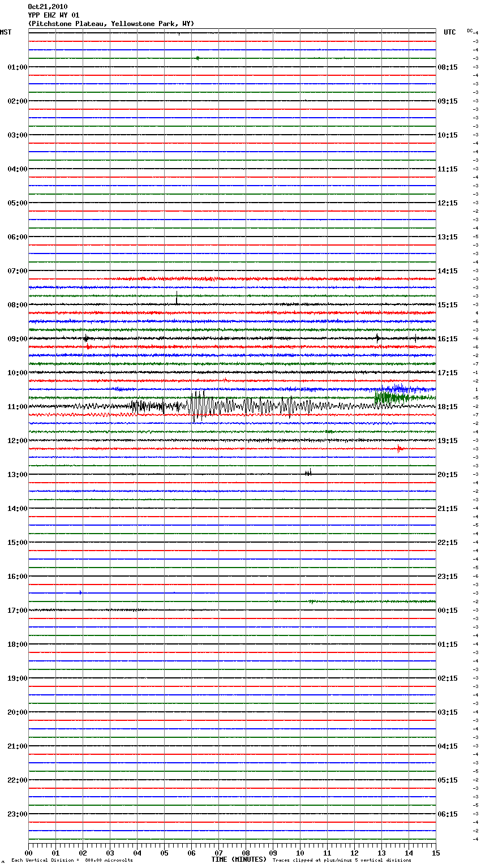Click the UTC timezone header
The width and height of the screenshot is (481, 868).
(450, 32)
